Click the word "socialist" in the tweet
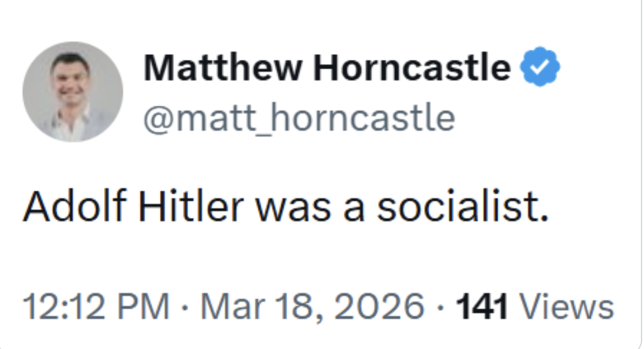This screenshot has height=349, width=644. tap(462, 209)
